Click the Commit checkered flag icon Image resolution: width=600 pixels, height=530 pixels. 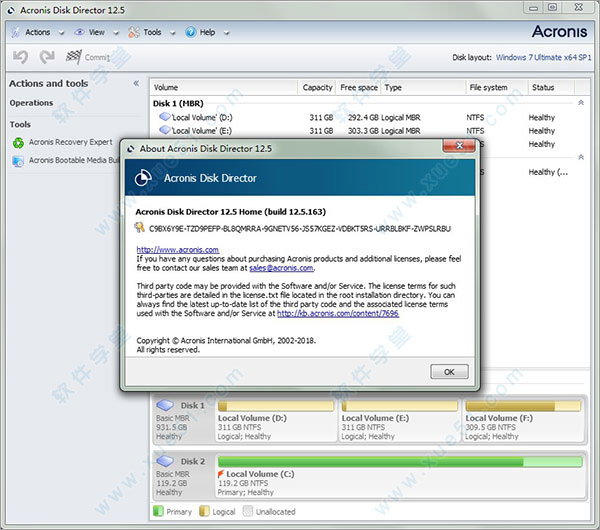[74, 58]
